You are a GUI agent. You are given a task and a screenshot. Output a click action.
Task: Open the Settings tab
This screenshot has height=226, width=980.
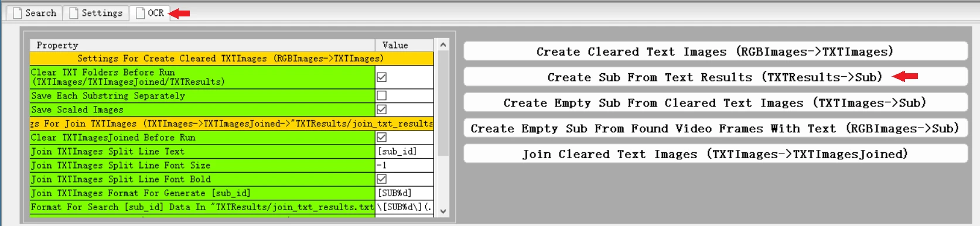tap(96, 13)
